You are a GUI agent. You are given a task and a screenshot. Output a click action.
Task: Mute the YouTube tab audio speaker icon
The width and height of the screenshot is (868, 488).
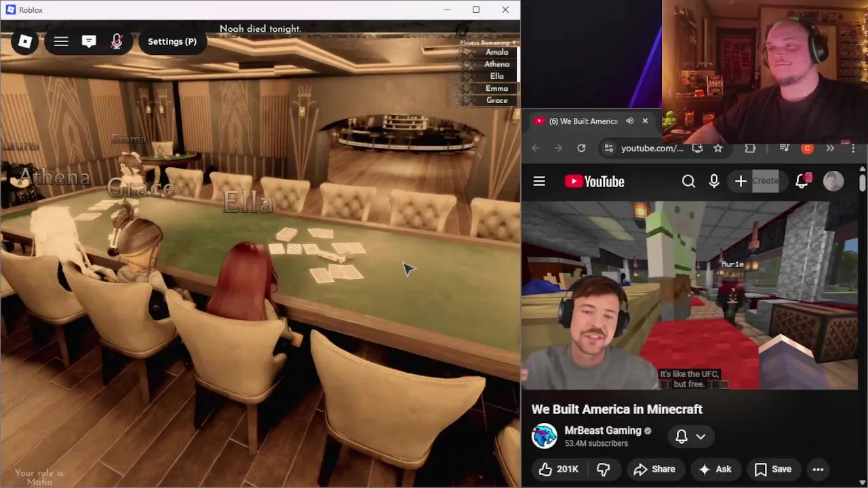pyautogui.click(x=629, y=121)
